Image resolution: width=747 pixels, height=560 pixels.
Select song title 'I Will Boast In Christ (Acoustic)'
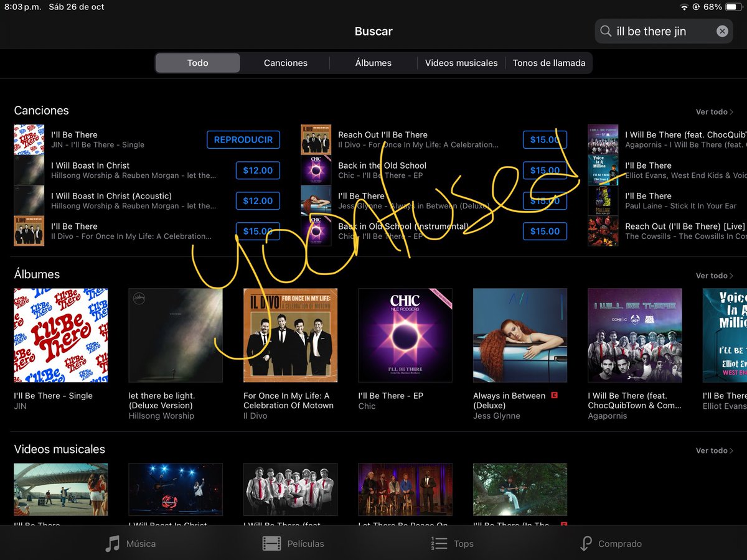click(111, 196)
